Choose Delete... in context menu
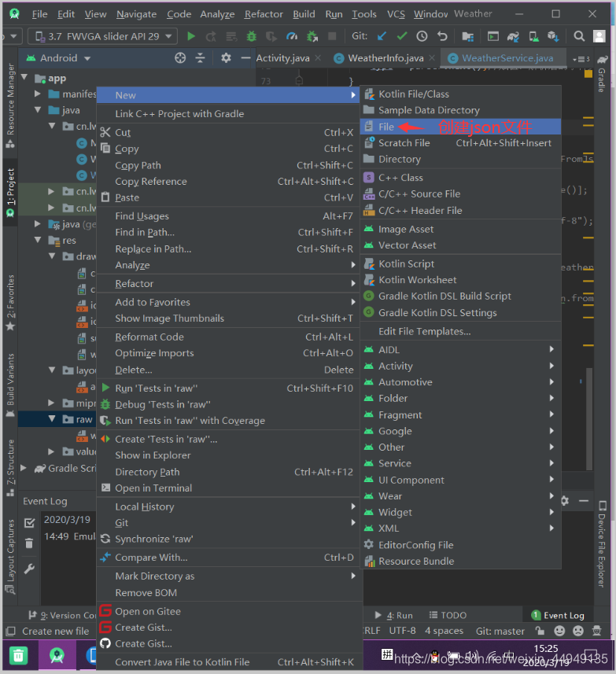Image resolution: width=616 pixels, height=674 pixels. pos(228,370)
